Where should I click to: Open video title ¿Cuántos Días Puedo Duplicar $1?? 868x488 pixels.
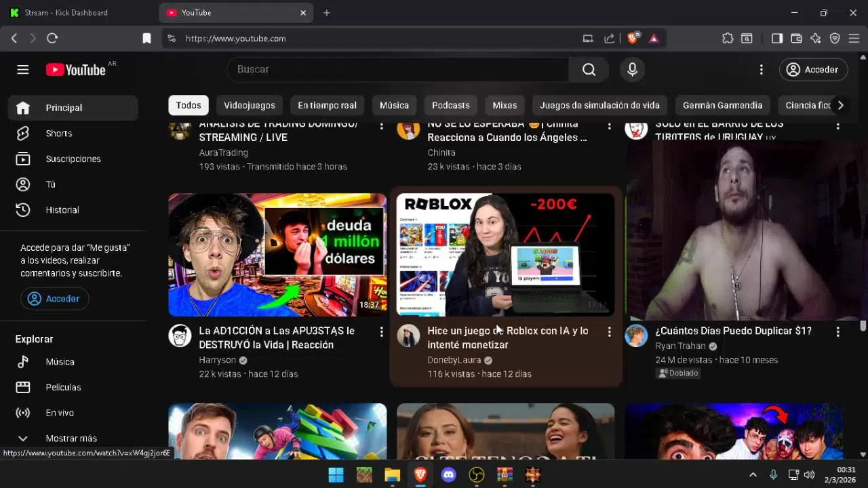pyautogui.click(x=733, y=331)
